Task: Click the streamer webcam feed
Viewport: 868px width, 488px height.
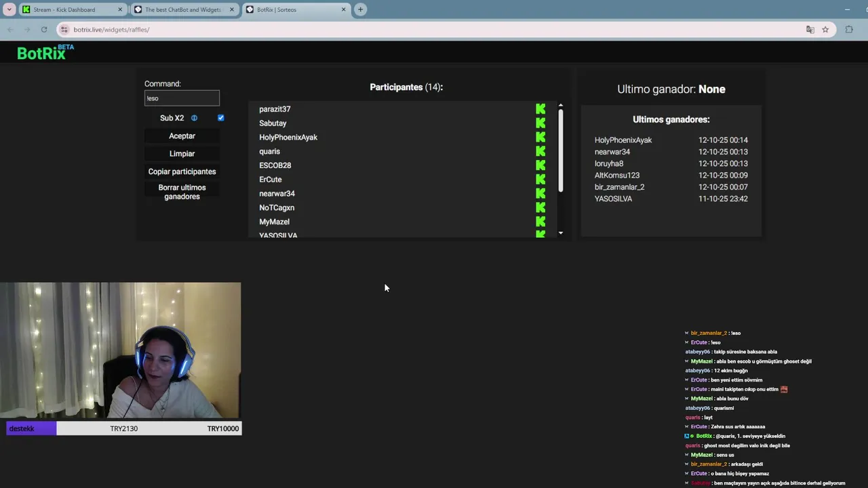Action: [121, 350]
